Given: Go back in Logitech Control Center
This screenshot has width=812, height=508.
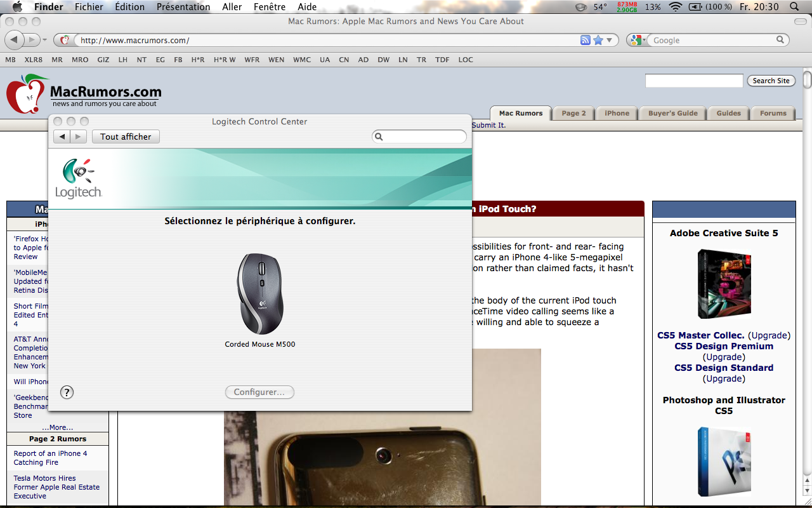Looking at the screenshot, I should point(62,137).
